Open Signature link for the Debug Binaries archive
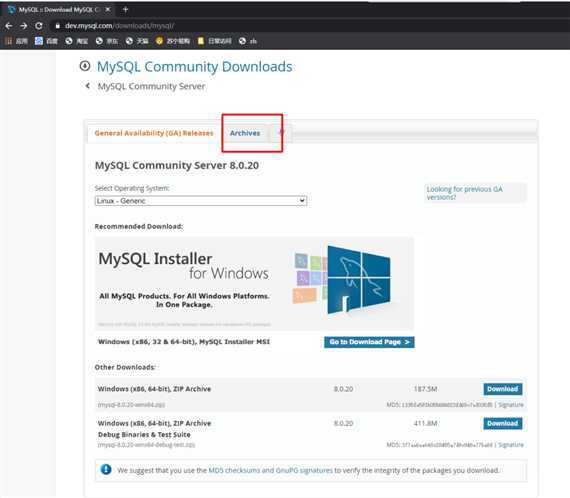This screenshot has width=570, height=498. coord(511,445)
